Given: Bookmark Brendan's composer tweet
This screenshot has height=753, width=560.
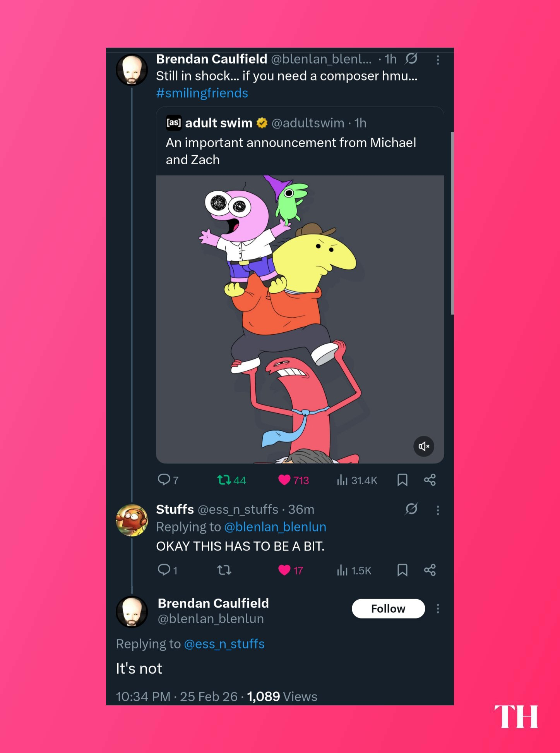Looking at the screenshot, I should (402, 480).
